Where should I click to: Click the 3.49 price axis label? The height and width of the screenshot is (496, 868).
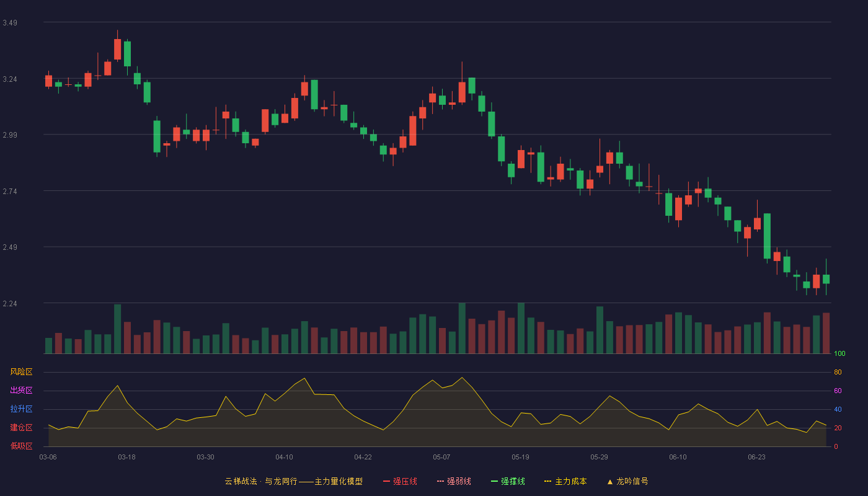[10, 23]
